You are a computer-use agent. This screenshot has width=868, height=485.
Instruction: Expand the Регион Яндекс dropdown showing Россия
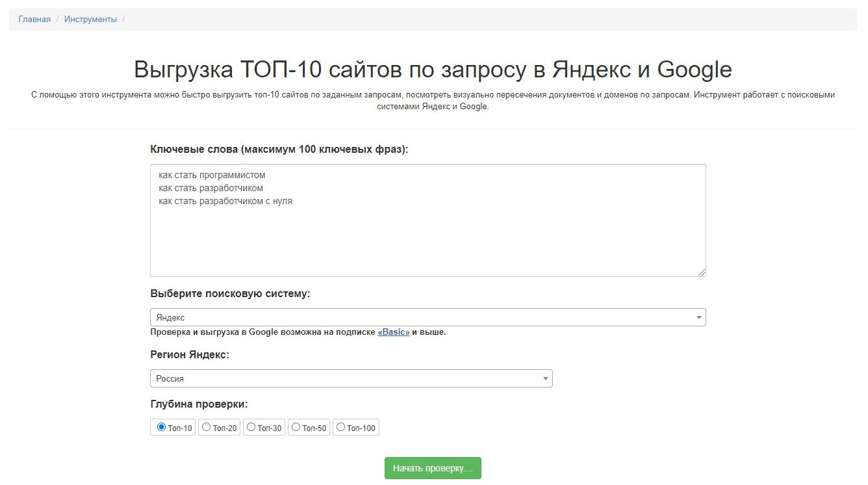pyautogui.click(x=351, y=378)
